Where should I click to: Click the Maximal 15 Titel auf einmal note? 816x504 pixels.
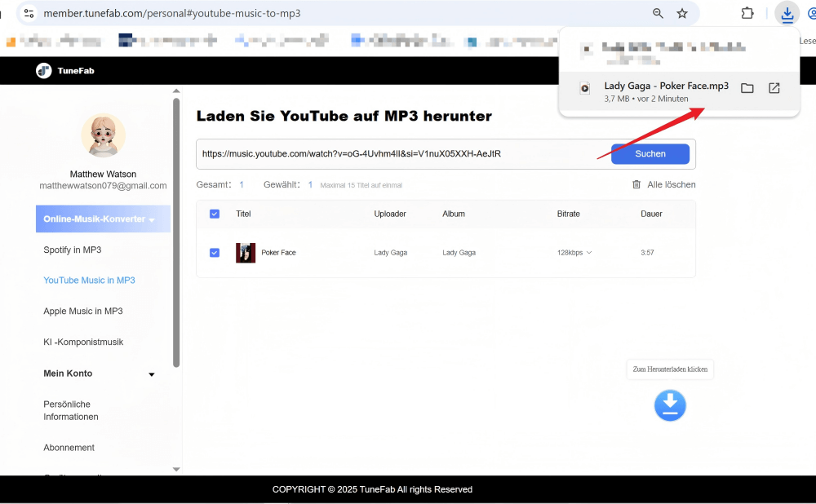(361, 185)
